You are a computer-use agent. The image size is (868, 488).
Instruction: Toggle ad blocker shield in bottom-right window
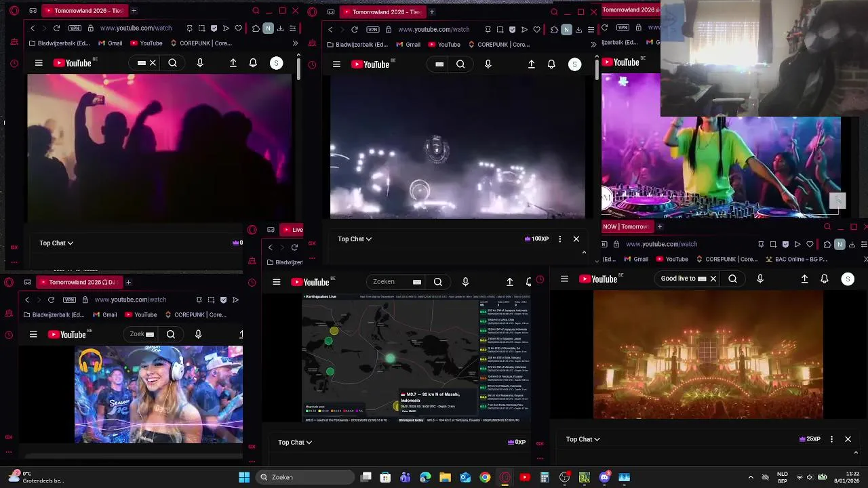point(785,244)
